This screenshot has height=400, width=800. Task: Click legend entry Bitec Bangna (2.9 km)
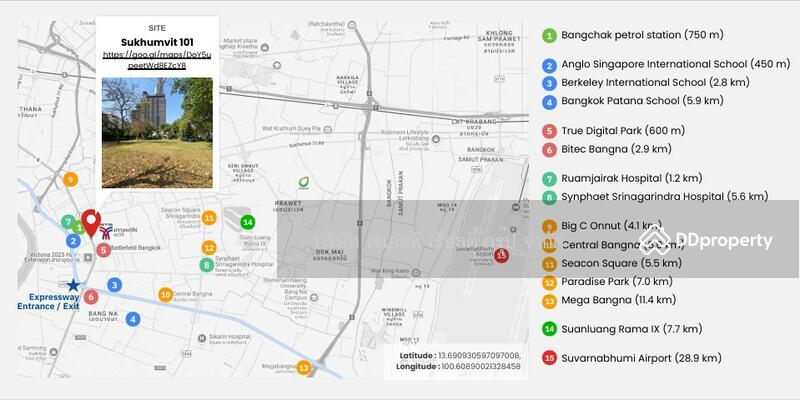pyautogui.click(x=616, y=149)
